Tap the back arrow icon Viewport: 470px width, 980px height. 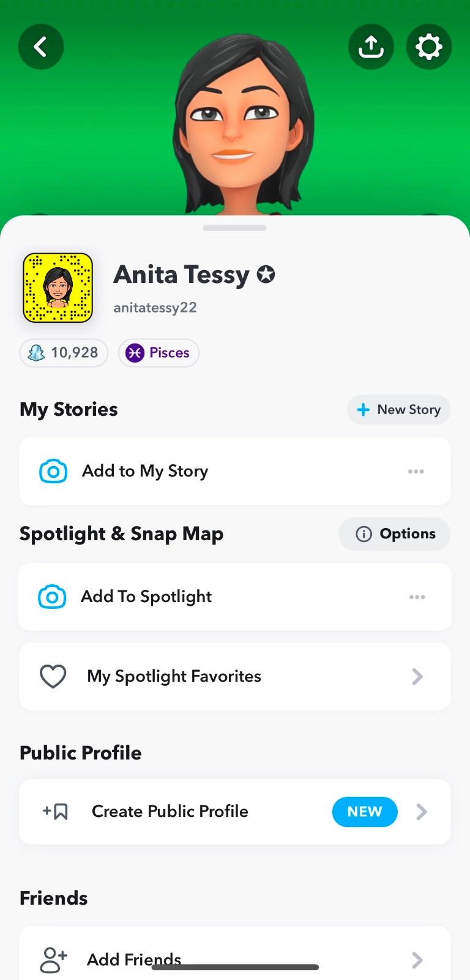[40, 47]
